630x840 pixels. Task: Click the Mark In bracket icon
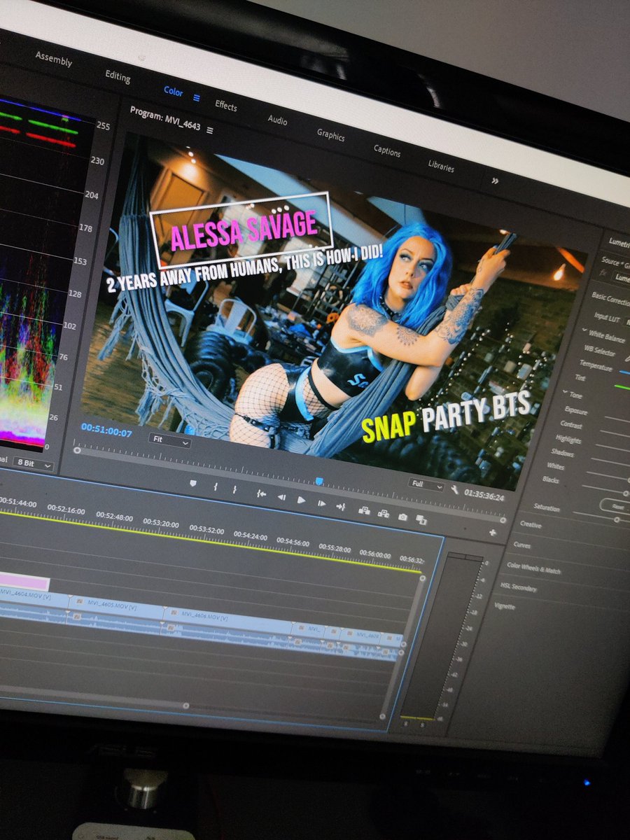pyautogui.click(x=216, y=487)
